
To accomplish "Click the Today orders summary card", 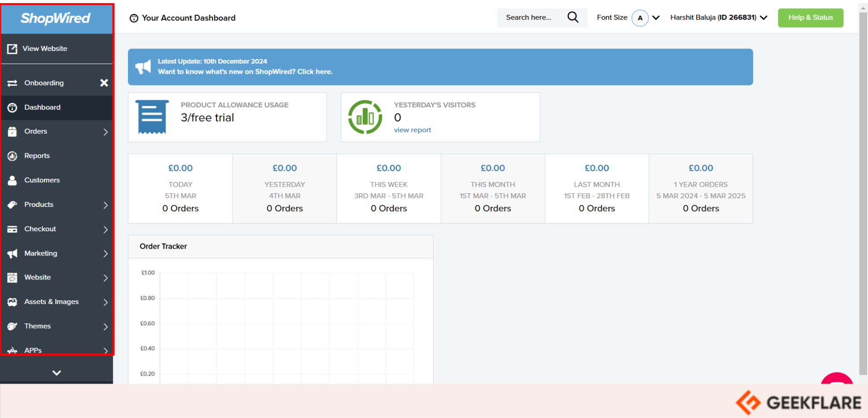I will 180,189.
